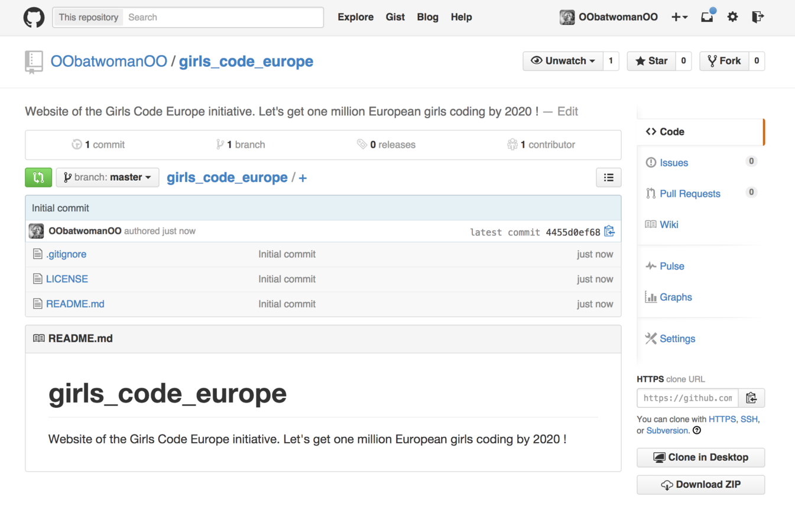Open the branch master dropdown
This screenshot has width=795, height=532.
(108, 177)
